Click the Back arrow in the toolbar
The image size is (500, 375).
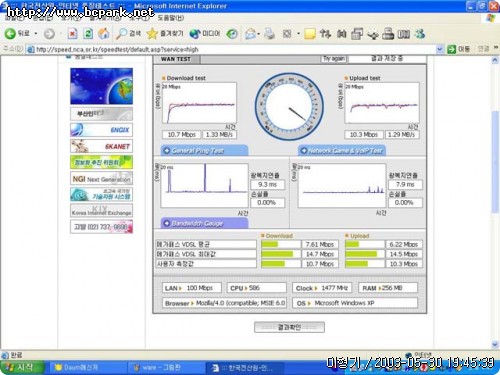pos(10,33)
